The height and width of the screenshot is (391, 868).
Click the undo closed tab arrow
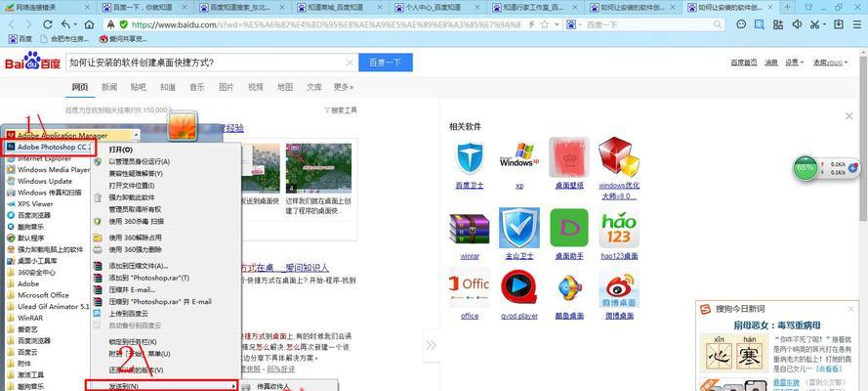coord(64,24)
